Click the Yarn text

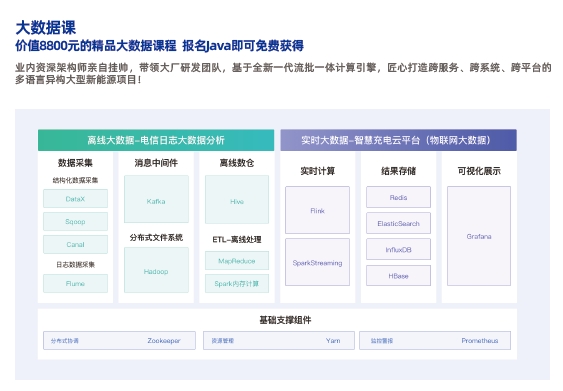333,340
